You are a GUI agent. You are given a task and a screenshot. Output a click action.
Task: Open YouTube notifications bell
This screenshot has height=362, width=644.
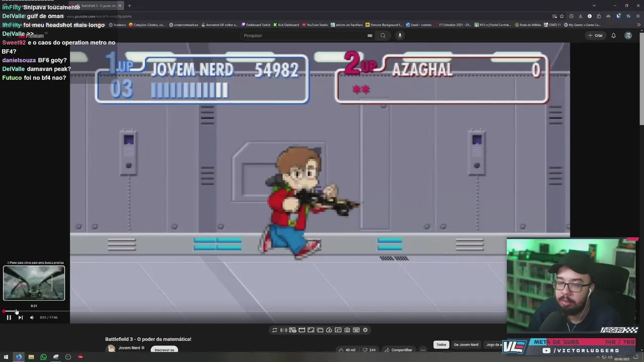[613, 35]
